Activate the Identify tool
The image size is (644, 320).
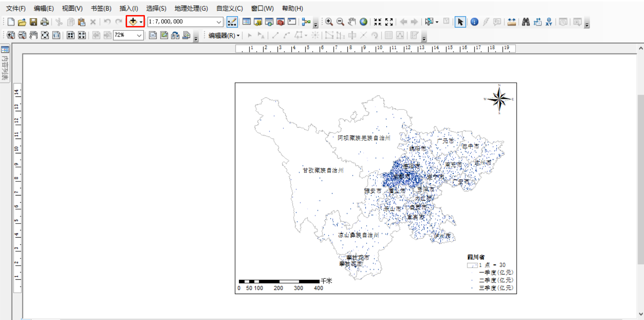[475, 22]
